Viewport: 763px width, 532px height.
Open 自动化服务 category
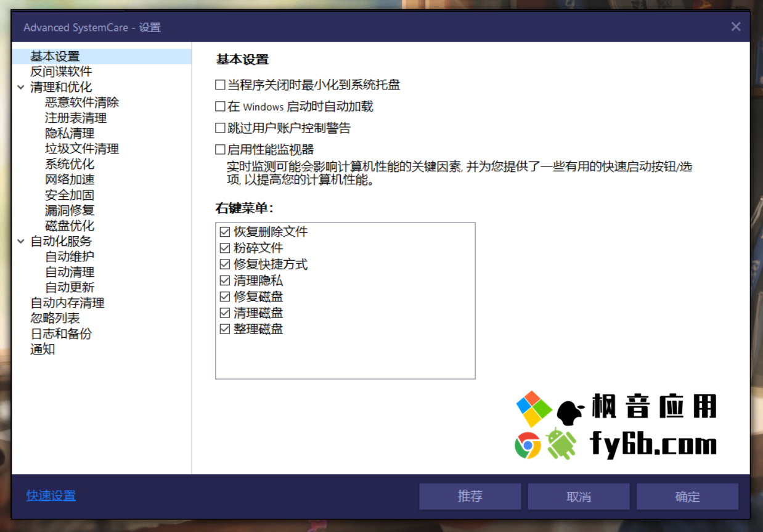coord(61,242)
